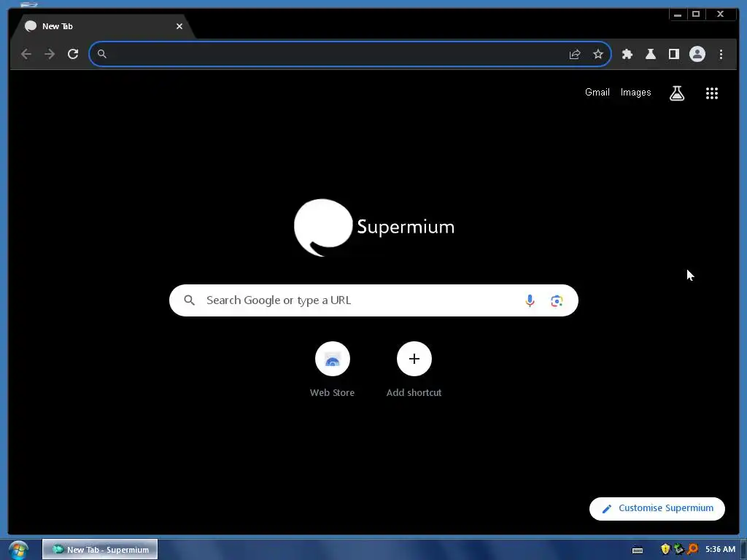Maximize the Supermium window

[x=696, y=15]
